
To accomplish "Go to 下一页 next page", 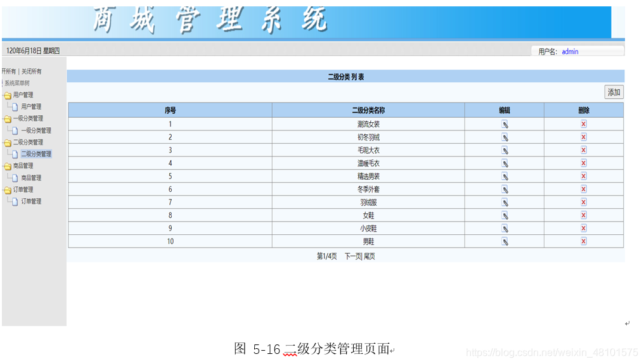I will (353, 256).
